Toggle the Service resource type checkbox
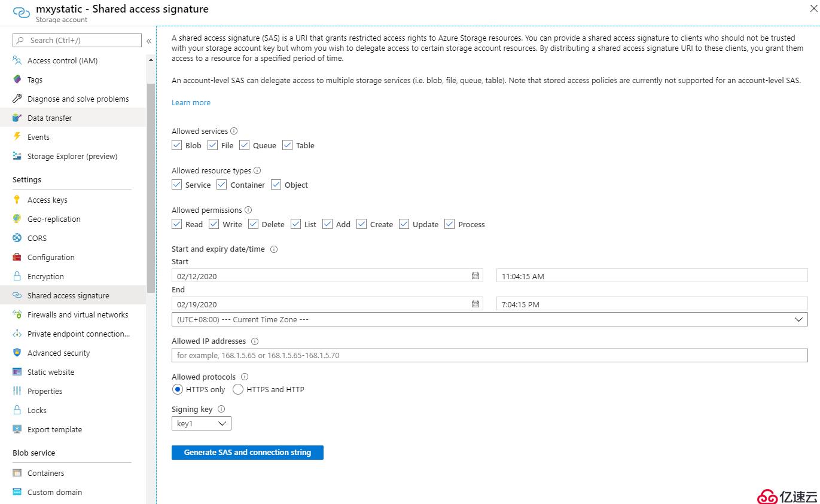820x504 pixels. coord(176,184)
